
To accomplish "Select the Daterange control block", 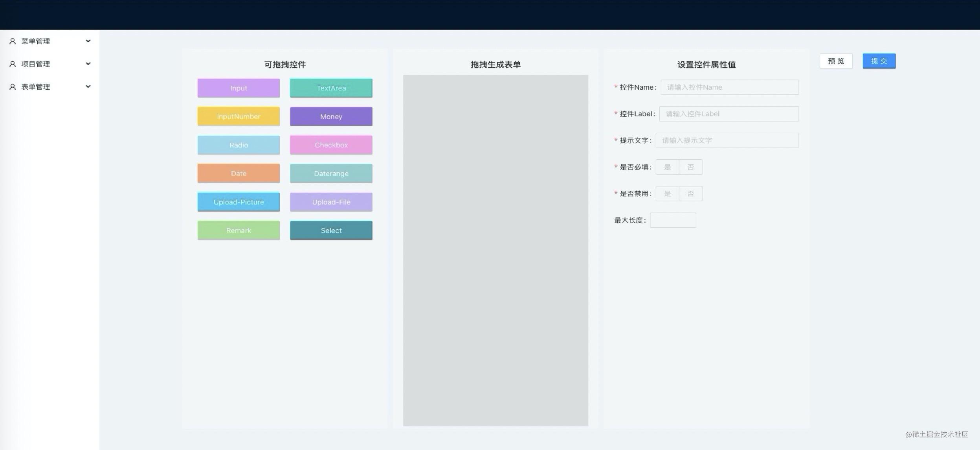I will click(331, 173).
